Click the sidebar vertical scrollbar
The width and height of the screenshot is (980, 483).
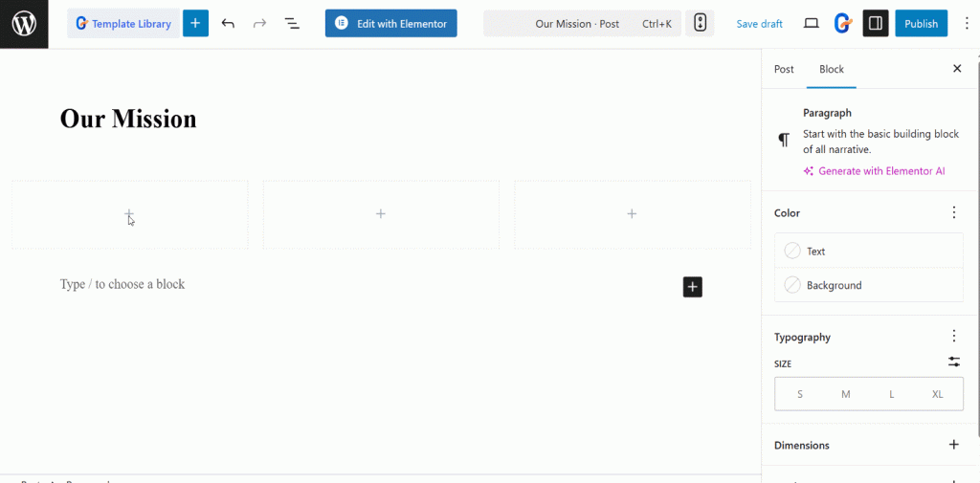(977, 250)
